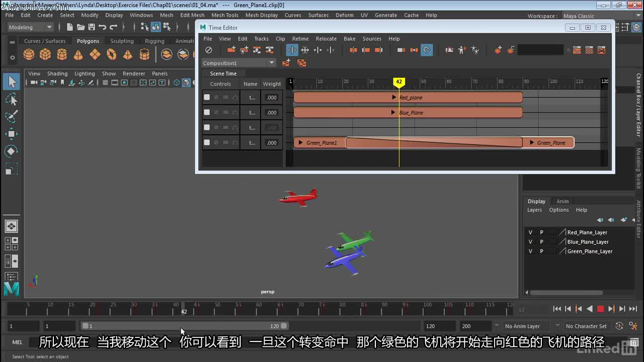Toggle the P playback flag on Green_Plane_Layer

coord(542,251)
